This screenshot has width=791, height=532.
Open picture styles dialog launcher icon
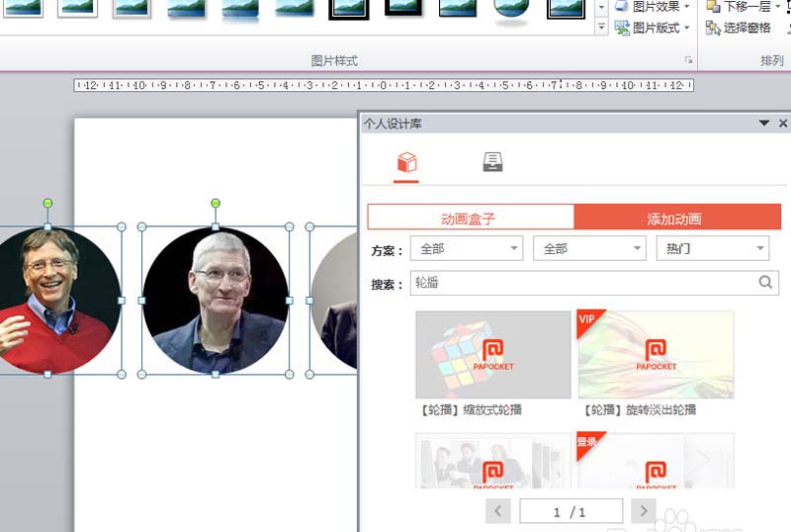[x=688, y=60]
